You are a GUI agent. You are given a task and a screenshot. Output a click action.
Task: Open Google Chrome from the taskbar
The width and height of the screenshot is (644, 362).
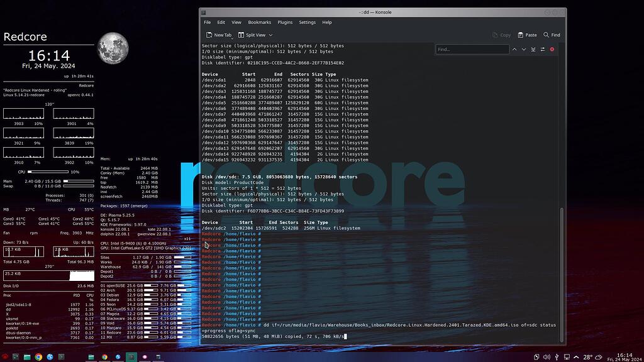point(38,356)
